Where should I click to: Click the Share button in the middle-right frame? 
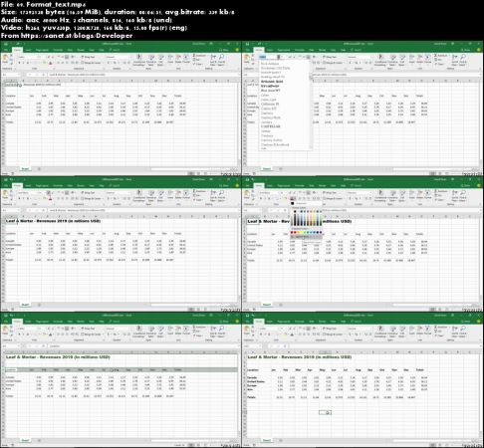[x=467, y=186]
